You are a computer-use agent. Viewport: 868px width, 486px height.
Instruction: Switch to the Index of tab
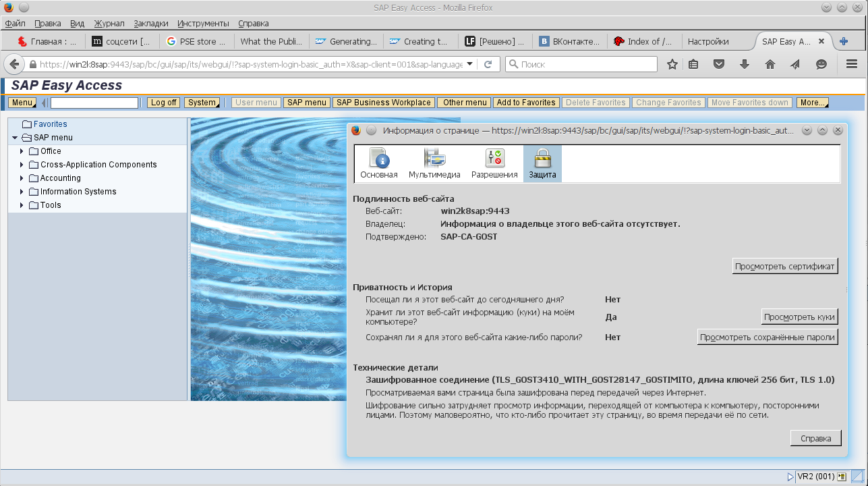[x=643, y=41]
